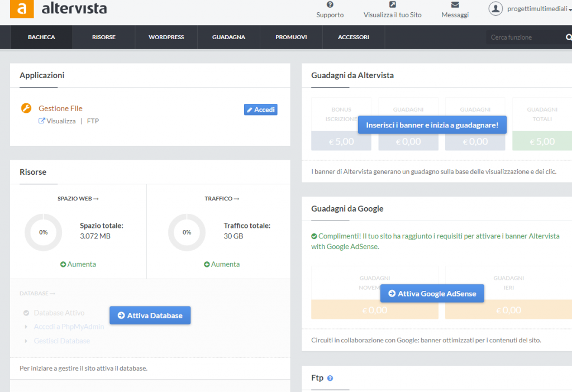
Task: Click the Ftp help question mark icon
Action: [330, 378]
